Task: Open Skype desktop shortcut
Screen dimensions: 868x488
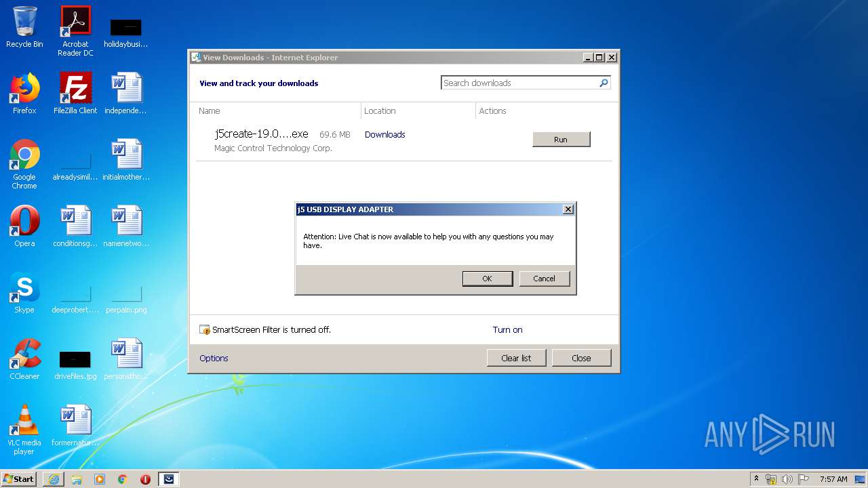Action: [24, 293]
